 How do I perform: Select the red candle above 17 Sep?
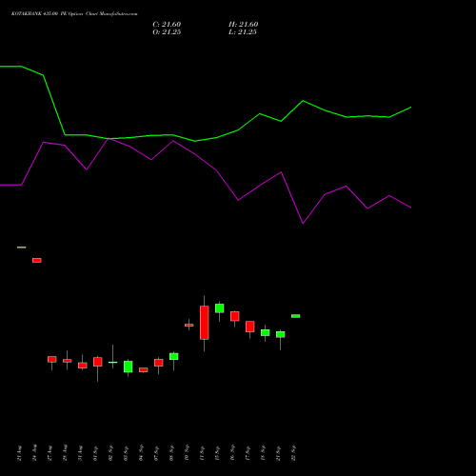click(250, 327)
